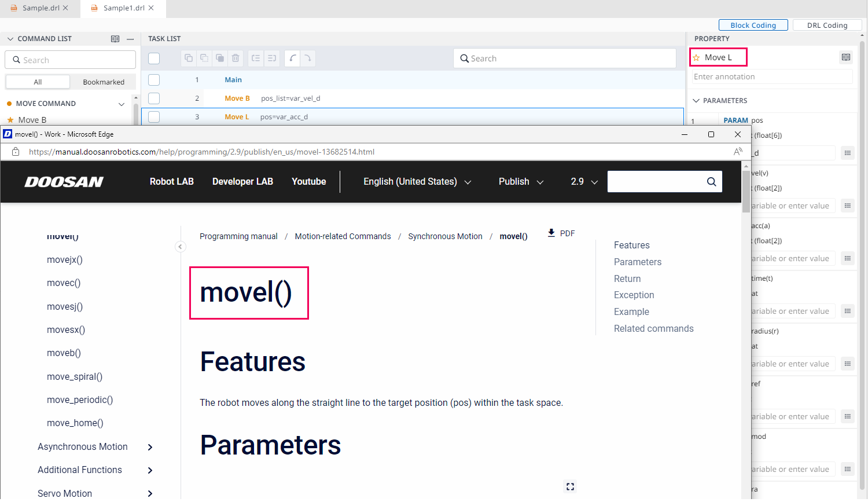Click the Programming manual breadcrumb
The width and height of the screenshot is (868, 502).
click(238, 236)
